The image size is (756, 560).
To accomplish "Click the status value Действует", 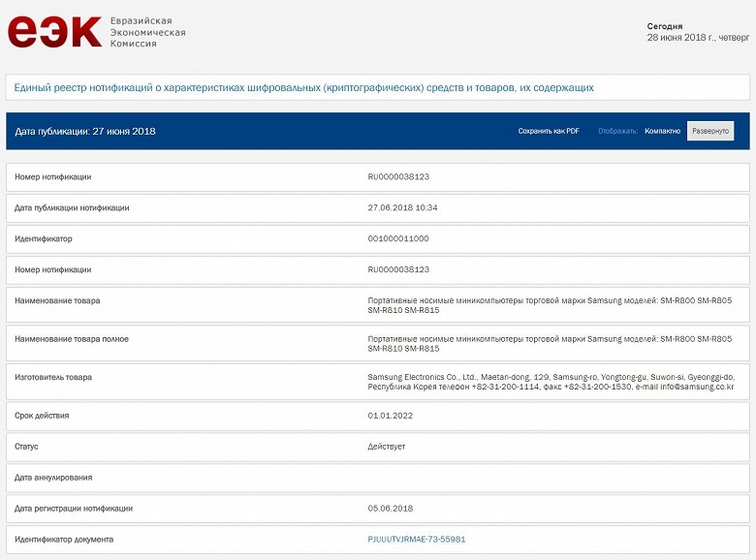I will pyautogui.click(x=386, y=447).
